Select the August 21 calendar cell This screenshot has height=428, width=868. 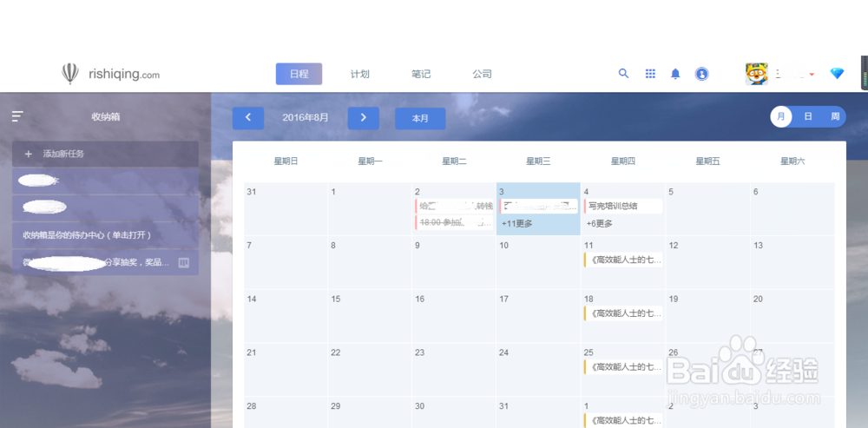pyautogui.click(x=286, y=370)
